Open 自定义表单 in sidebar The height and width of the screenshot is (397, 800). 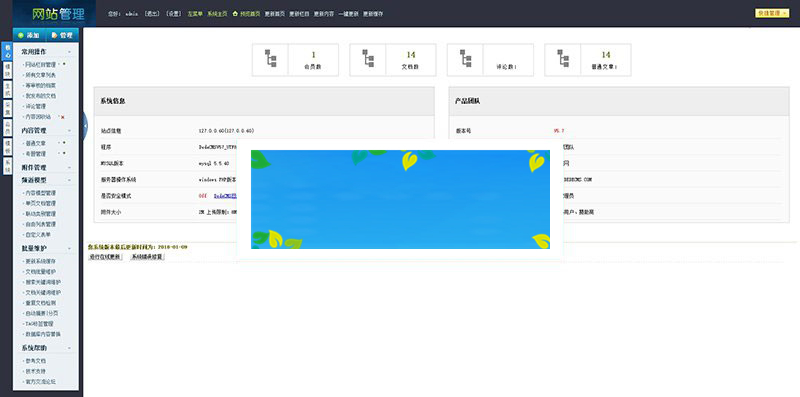pos(38,235)
